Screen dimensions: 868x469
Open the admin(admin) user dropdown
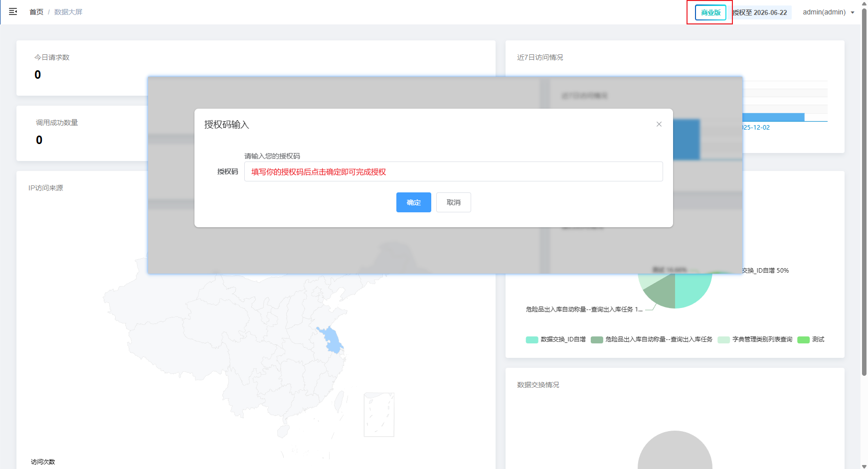pos(828,12)
